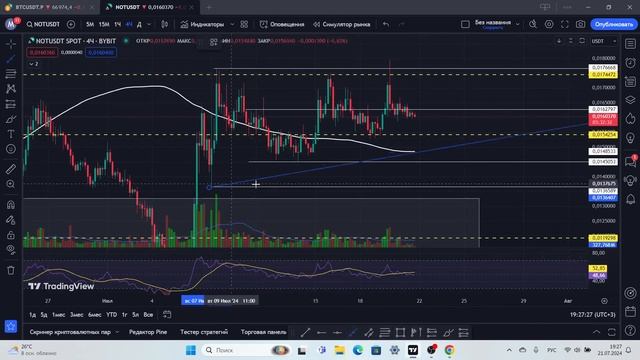Toggle stay in drawing mode pencil-lock
The height and width of the screenshot is (360, 640).
pos(11,220)
